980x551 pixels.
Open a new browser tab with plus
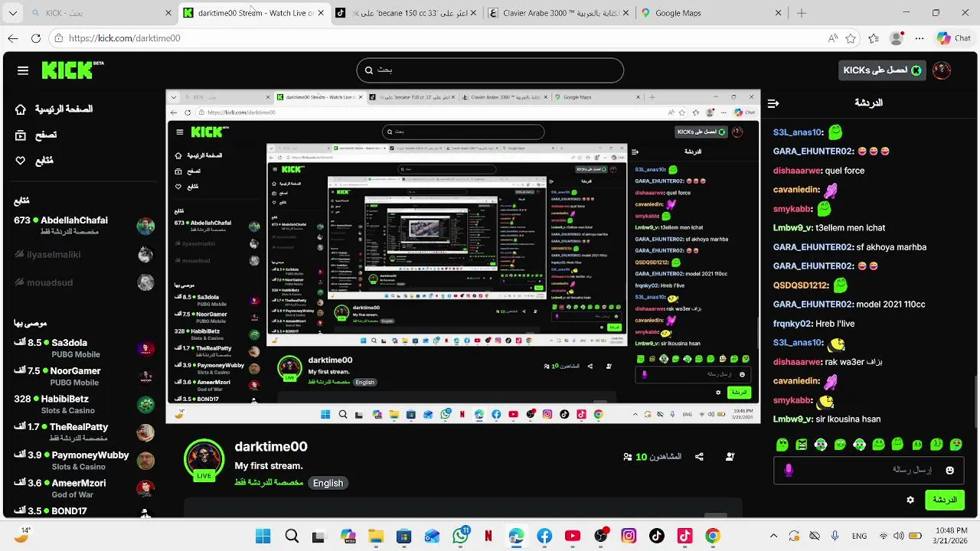[802, 13]
